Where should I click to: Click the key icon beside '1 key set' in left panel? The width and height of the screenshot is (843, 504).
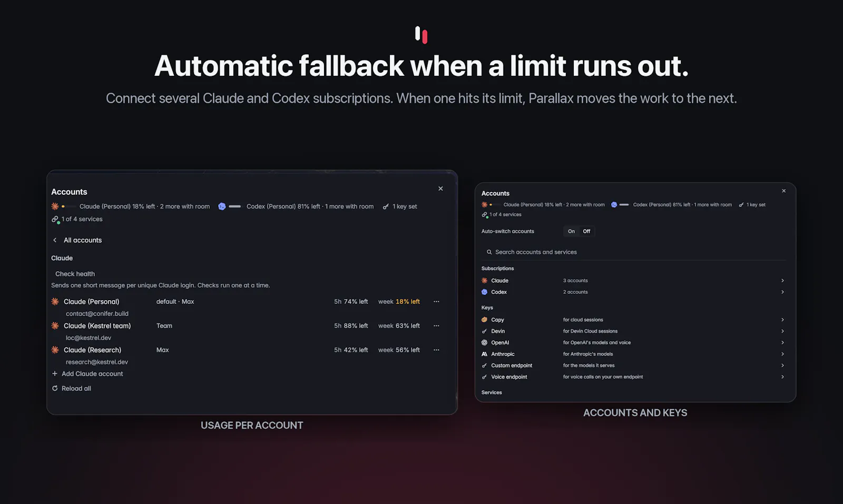386,206
